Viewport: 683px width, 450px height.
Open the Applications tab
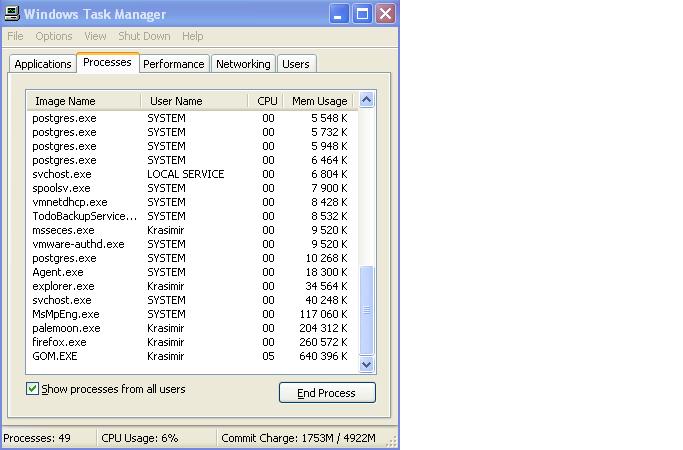click(43, 64)
